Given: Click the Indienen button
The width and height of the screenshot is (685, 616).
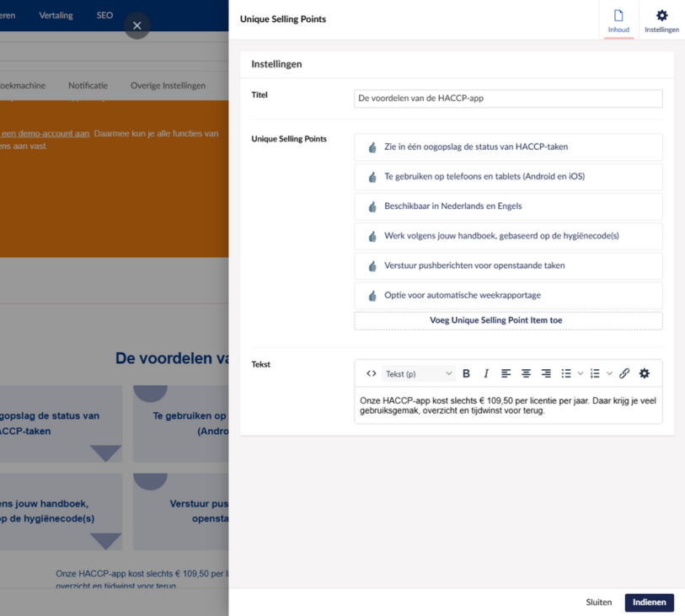Looking at the screenshot, I should click(x=649, y=603).
